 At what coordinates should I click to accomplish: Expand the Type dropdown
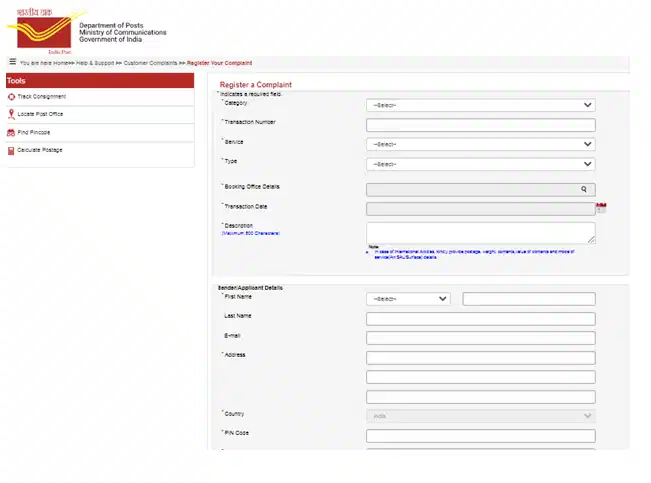480,164
